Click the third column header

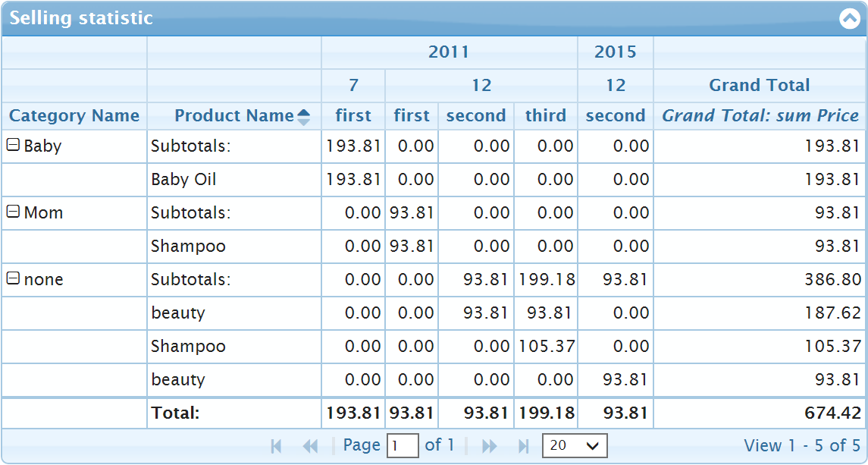click(x=546, y=116)
